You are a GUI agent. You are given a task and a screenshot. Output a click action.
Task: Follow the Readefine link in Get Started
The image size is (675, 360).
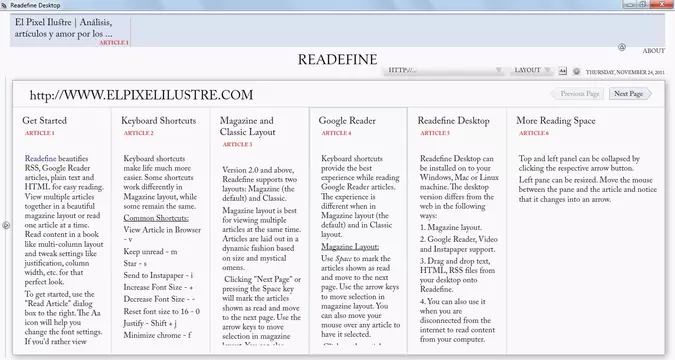tap(40, 159)
